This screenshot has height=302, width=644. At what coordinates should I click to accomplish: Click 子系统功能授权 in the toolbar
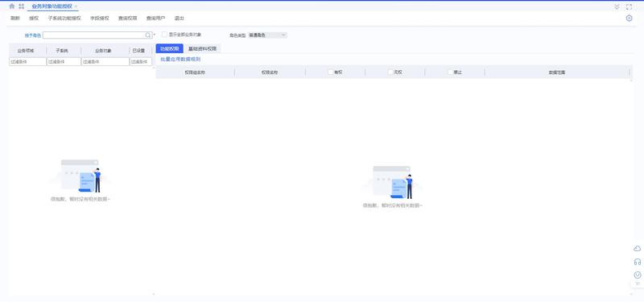coord(64,19)
